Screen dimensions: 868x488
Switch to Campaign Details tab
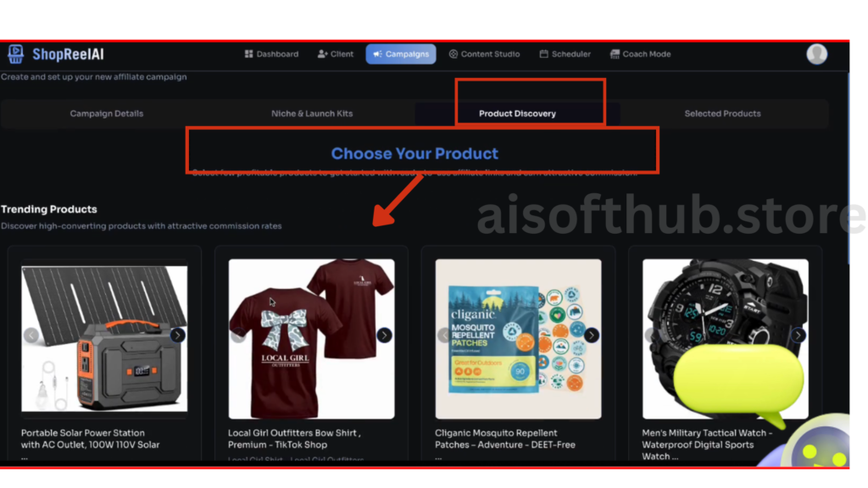(106, 114)
